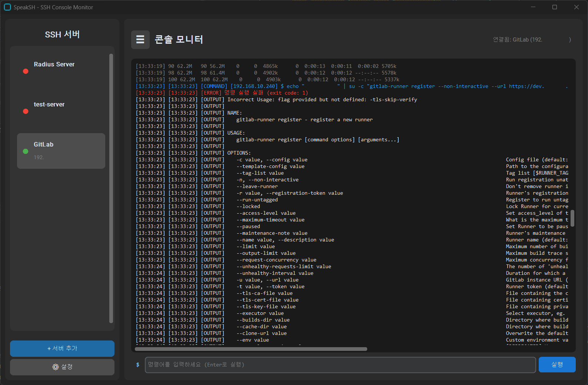Run the command with the 실행 button

(557, 365)
